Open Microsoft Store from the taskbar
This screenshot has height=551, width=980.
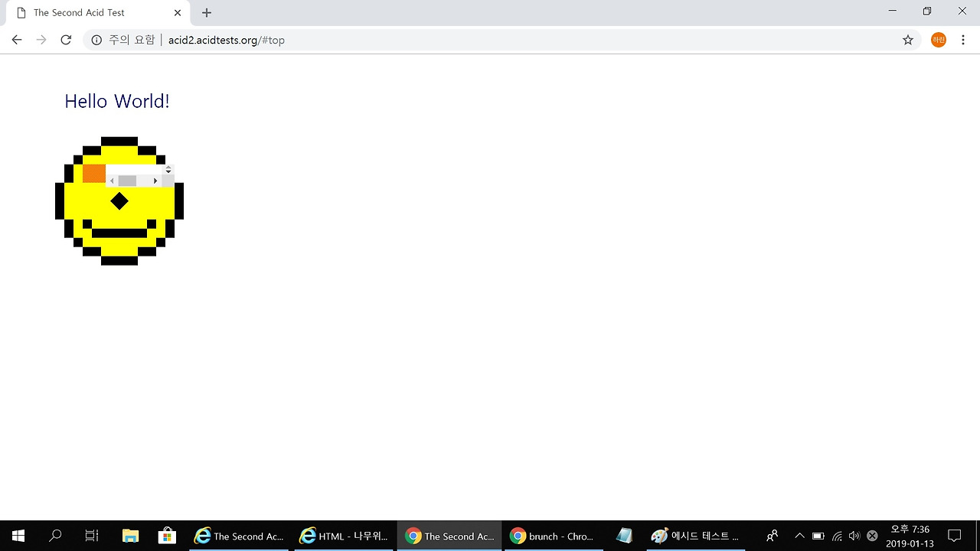pyautogui.click(x=167, y=536)
